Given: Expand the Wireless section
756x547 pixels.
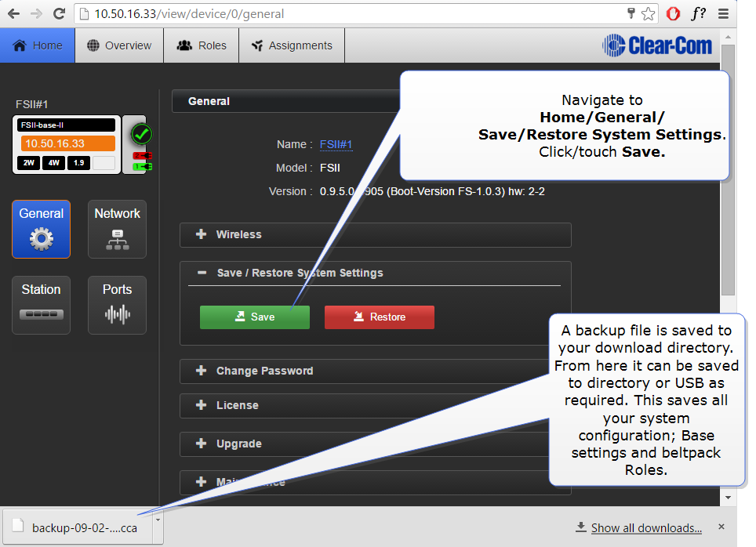Looking at the screenshot, I should tap(375, 234).
